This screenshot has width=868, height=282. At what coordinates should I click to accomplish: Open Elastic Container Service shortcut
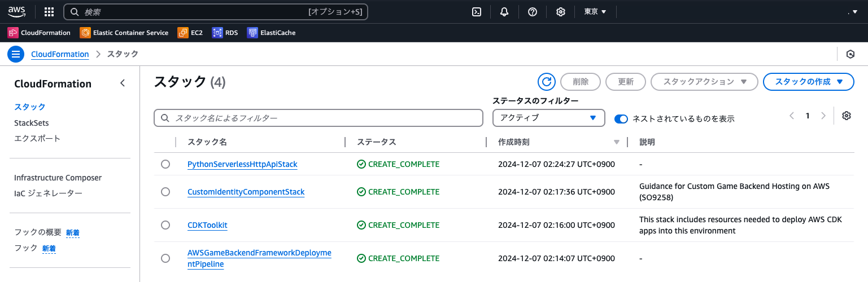click(124, 33)
